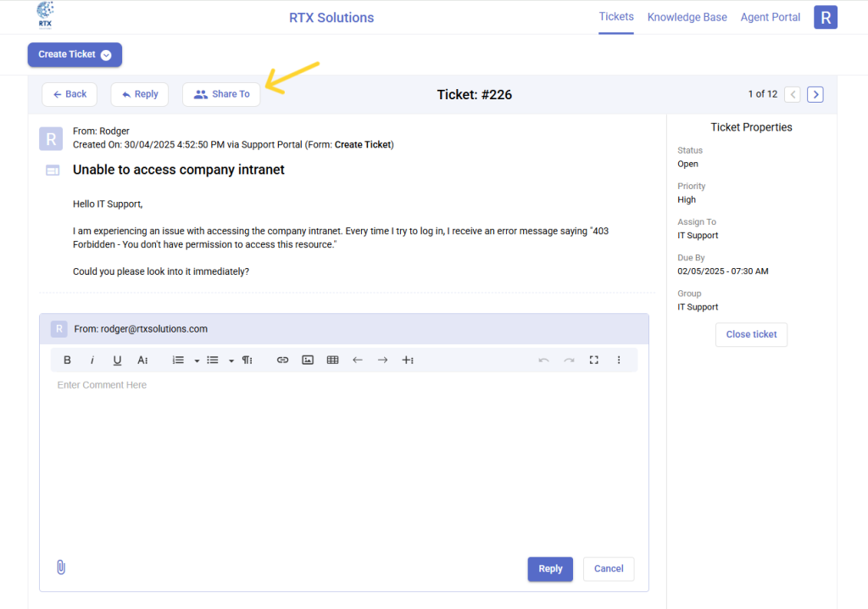The width and height of the screenshot is (868, 609).
Task: Open the Knowledge Base tab
Action: [x=687, y=17]
